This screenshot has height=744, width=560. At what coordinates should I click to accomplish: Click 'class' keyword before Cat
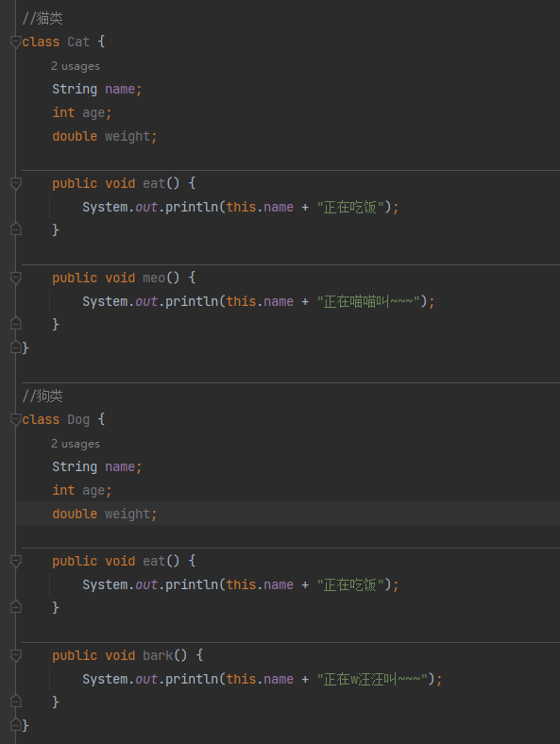pyautogui.click(x=41, y=42)
